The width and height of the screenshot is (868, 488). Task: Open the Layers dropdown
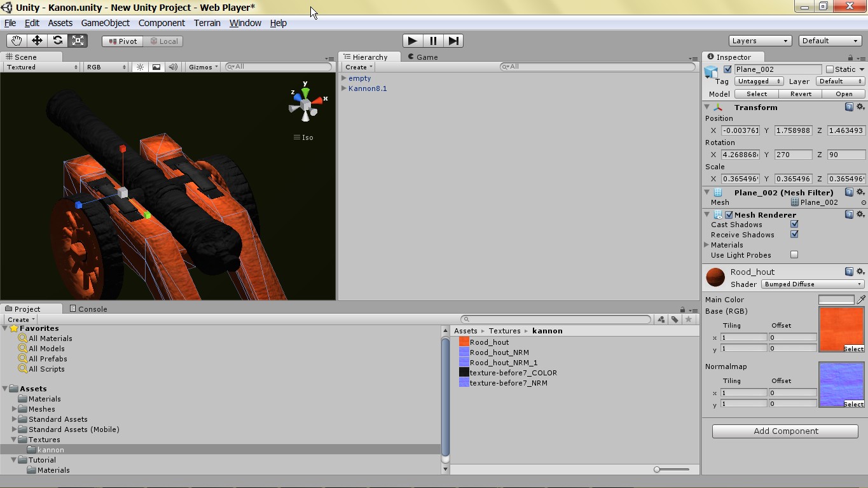(760, 41)
